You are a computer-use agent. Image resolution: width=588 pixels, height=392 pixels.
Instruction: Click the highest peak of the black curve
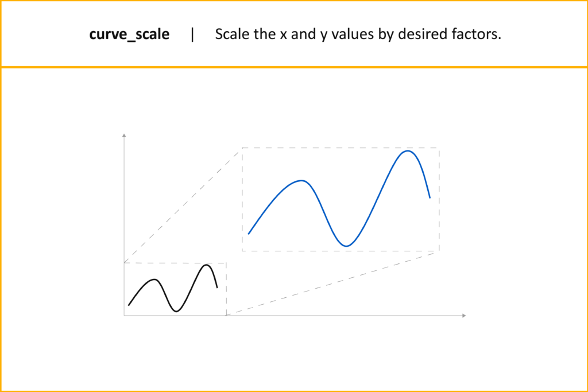pyautogui.click(x=206, y=265)
